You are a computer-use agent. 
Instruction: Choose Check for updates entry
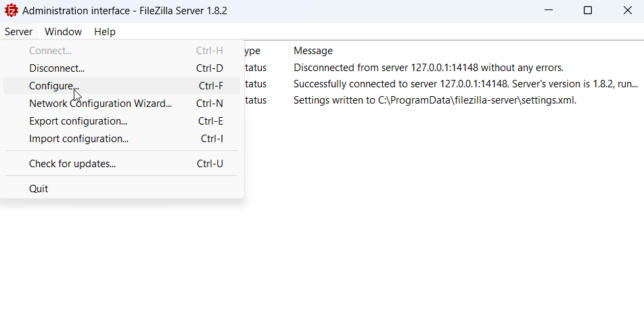(122, 164)
